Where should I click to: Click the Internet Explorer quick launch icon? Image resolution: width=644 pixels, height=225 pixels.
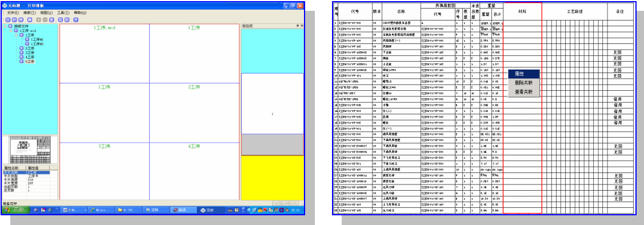click(x=37, y=210)
